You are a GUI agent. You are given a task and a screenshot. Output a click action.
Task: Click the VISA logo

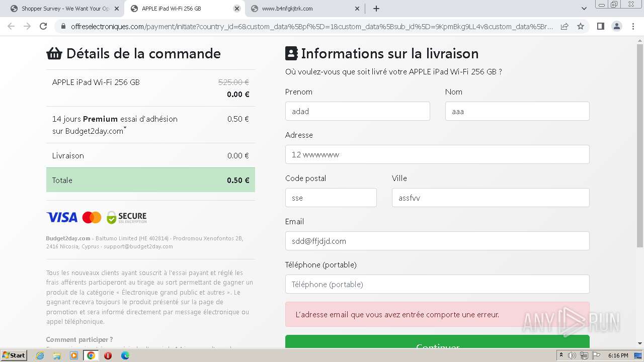coord(62,217)
